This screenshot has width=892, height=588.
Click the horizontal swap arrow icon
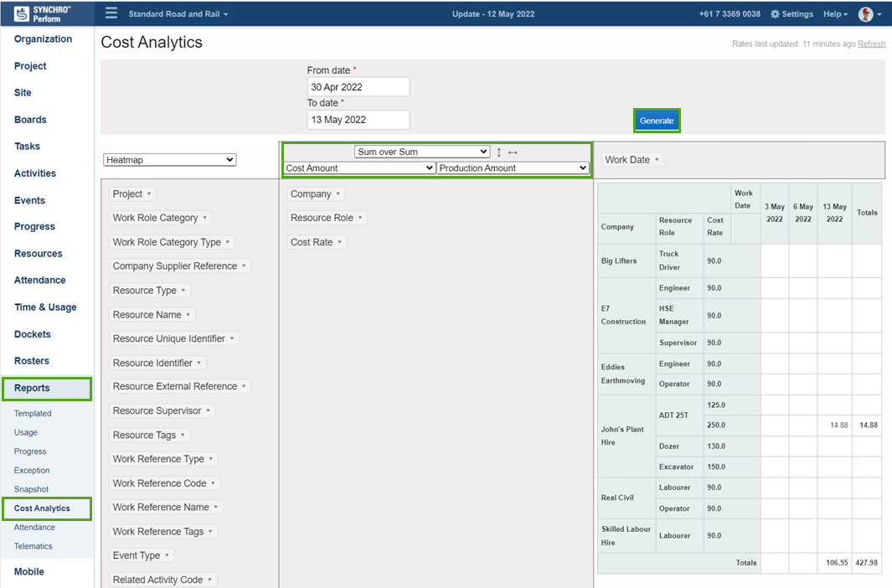(x=513, y=152)
